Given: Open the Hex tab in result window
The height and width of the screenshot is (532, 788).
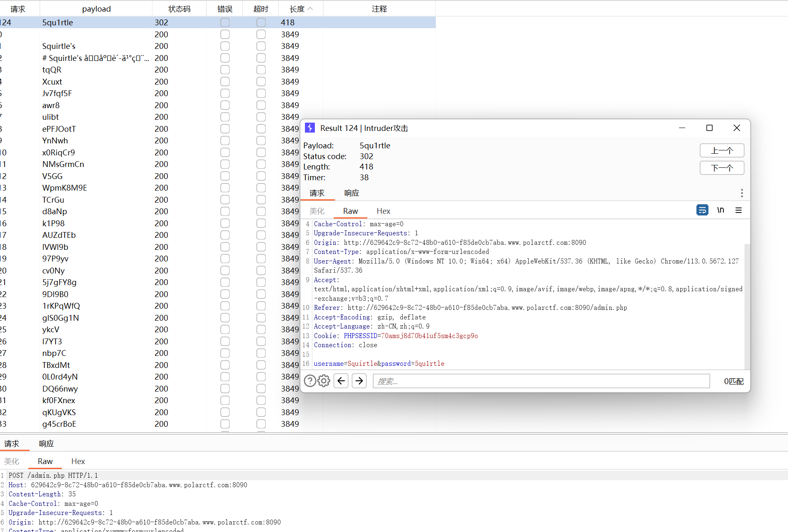Looking at the screenshot, I should 383,211.
